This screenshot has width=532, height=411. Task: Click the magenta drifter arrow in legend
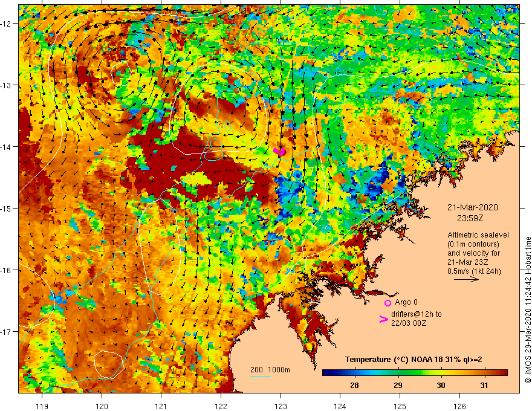pos(384,319)
